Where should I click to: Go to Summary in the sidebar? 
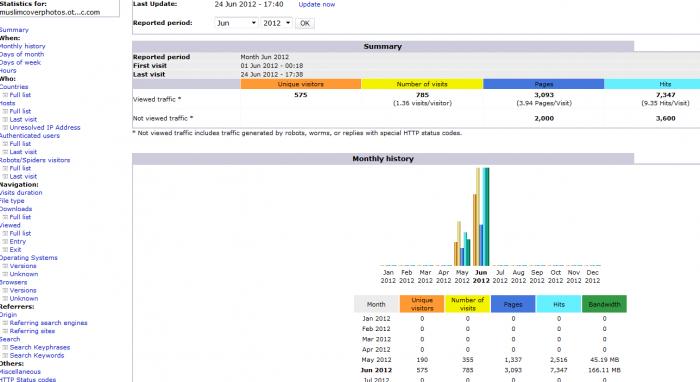(x=14, y=30)
